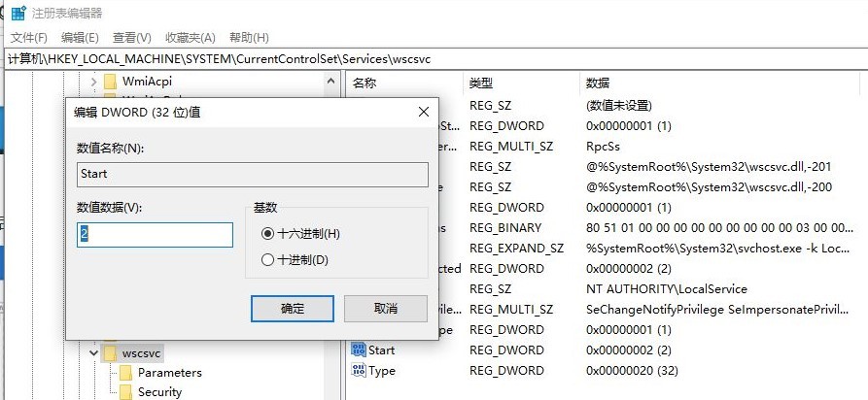Screen dimensions: 868x400
Task: Close the 编辑 DWORD dialog with X
Action: coord(423,113)
